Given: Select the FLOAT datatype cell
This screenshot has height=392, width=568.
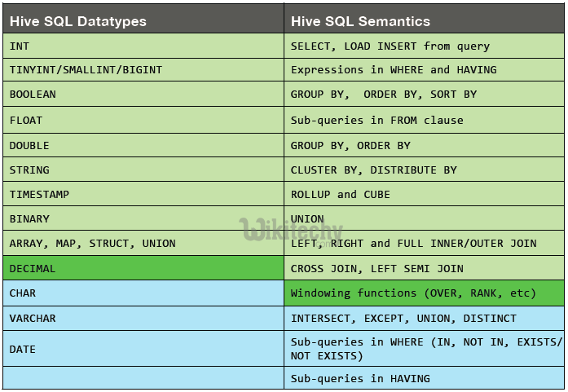Looking at the screenshot, I should point(143,120).
